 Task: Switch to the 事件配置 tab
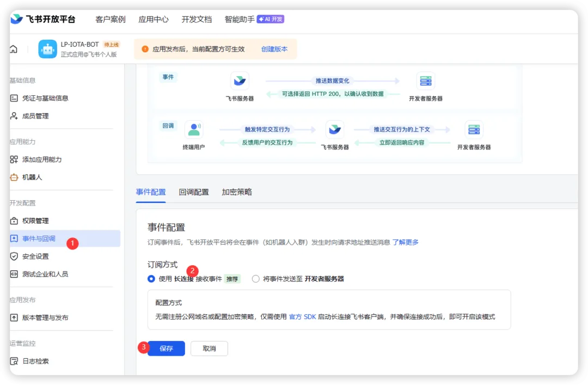click(x=151, y=192)
